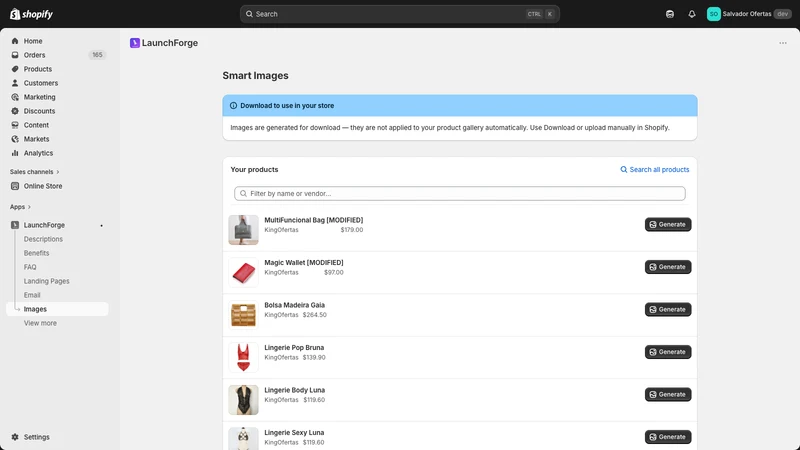
Task: Expand the Apps chevron
Action: click(29, 207)
